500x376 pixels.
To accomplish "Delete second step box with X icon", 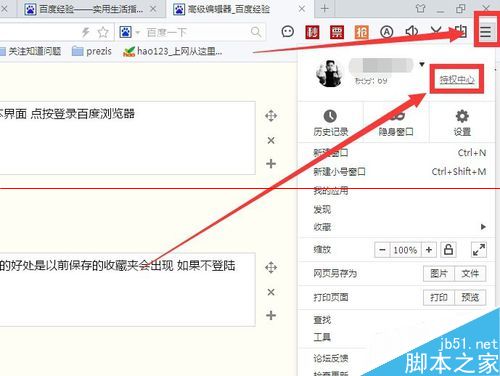I will pos(271,292).
